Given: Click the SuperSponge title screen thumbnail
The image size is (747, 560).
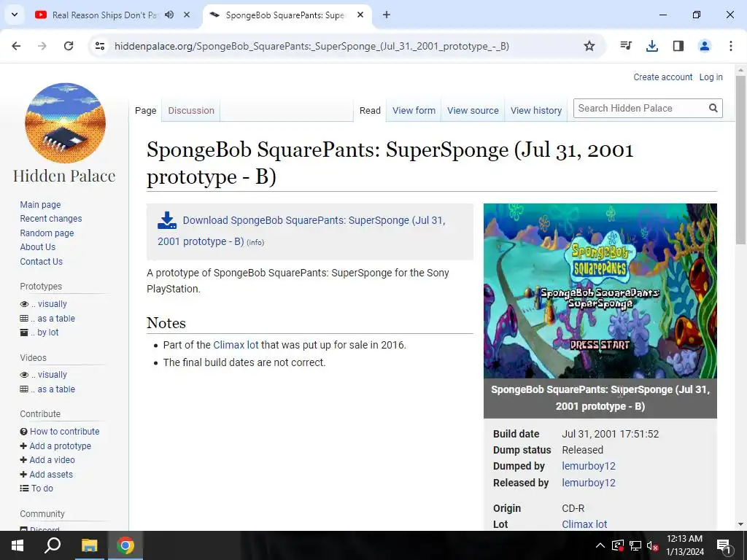Looking at the screenshot, I should pyautogui.click(x=600, y=291).
